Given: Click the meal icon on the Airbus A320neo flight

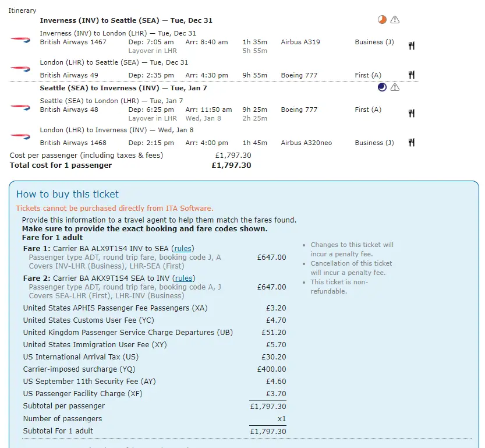Looking at the screenshot, I should pos(411,143).
